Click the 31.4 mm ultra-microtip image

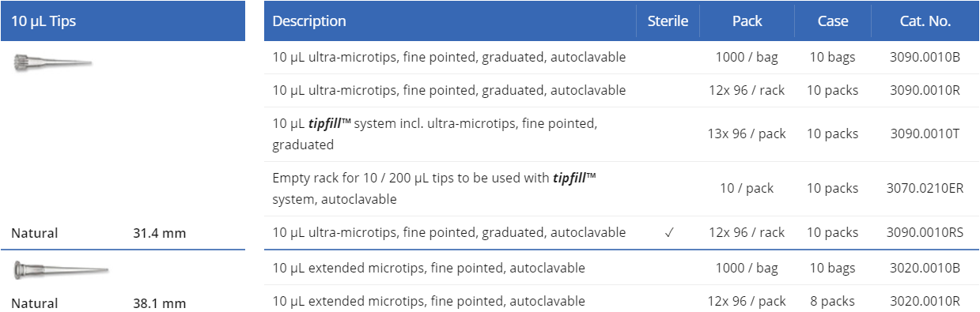(53, 62)
